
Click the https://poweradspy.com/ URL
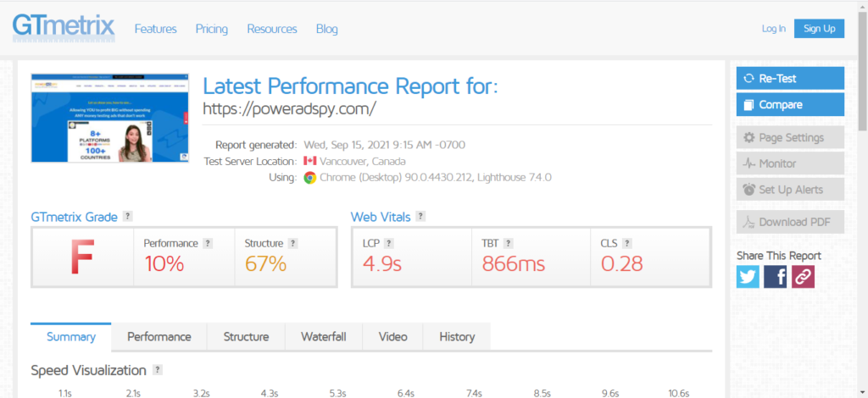(290, 109)
